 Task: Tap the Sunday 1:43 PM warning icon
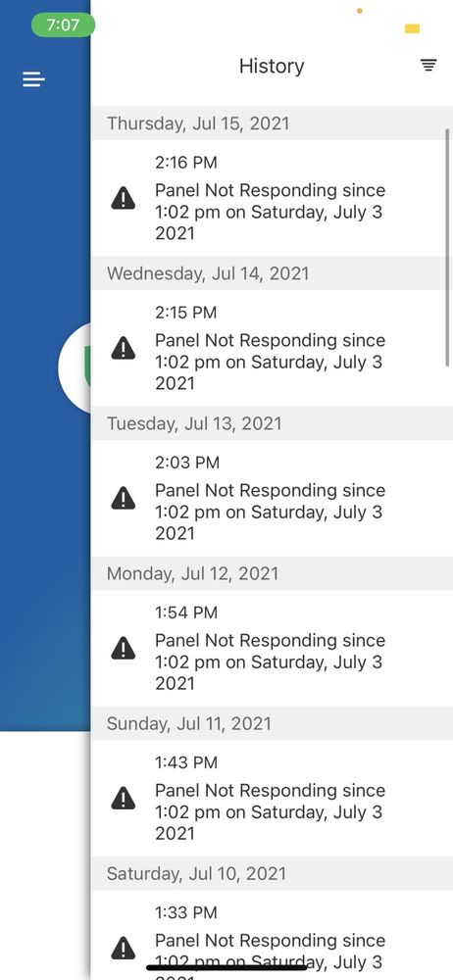pos(124,798)
